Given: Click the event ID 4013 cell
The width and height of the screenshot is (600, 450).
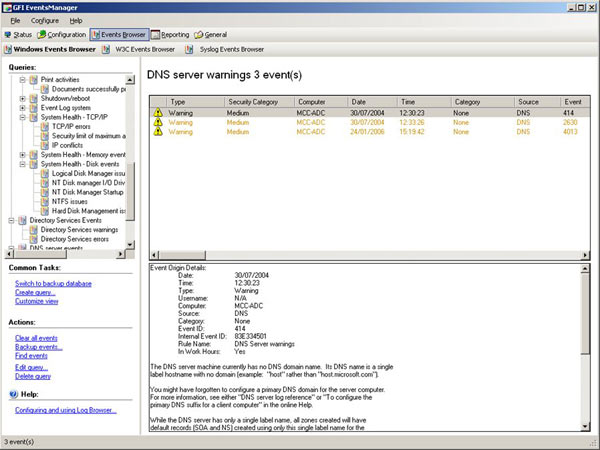Looking at the screenshot, I should click(x=570, y=132).
